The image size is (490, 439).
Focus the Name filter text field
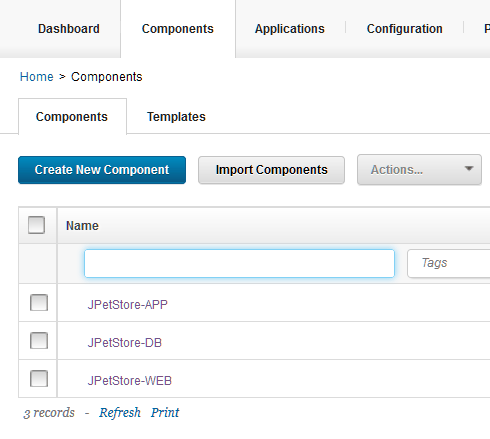pyautogui.click(x=239, y=263)
